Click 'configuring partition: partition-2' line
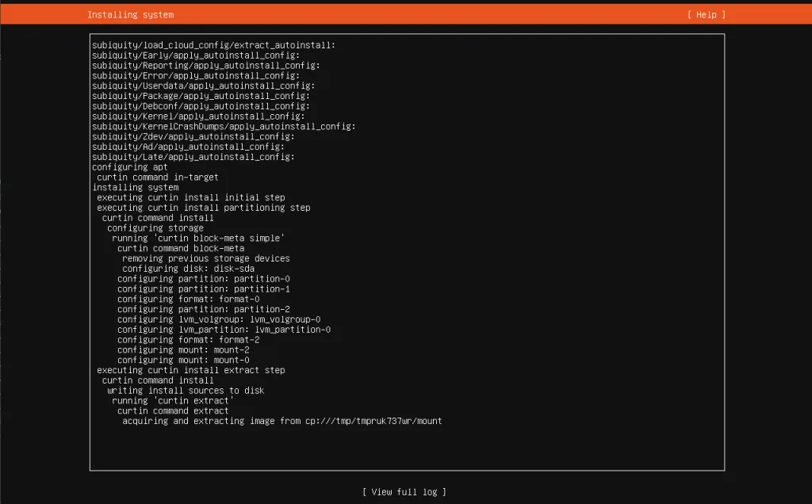The height and width of the screenshot is (504, 812). click(204, 309)
